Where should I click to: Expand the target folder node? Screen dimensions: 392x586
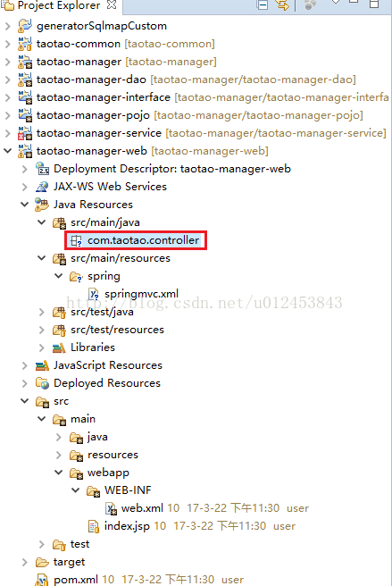click(x=25, y=562)
